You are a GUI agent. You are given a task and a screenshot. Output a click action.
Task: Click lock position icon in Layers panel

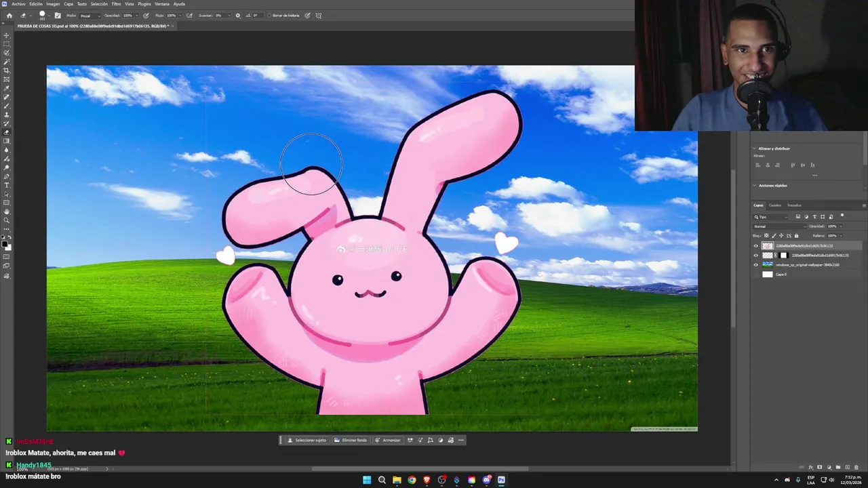[x=781, y=236]
